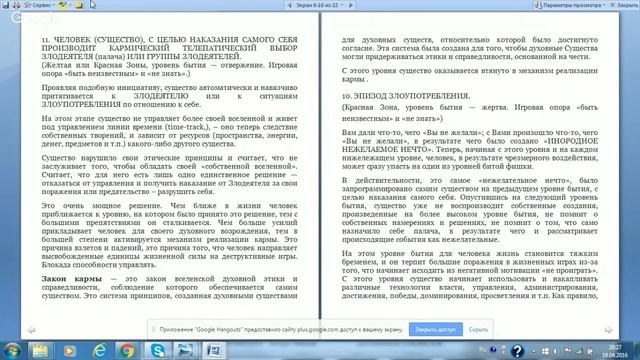Click the page-forward arrow at the bottom right of the right page
The image size is (640, 360).
(608, 330)
